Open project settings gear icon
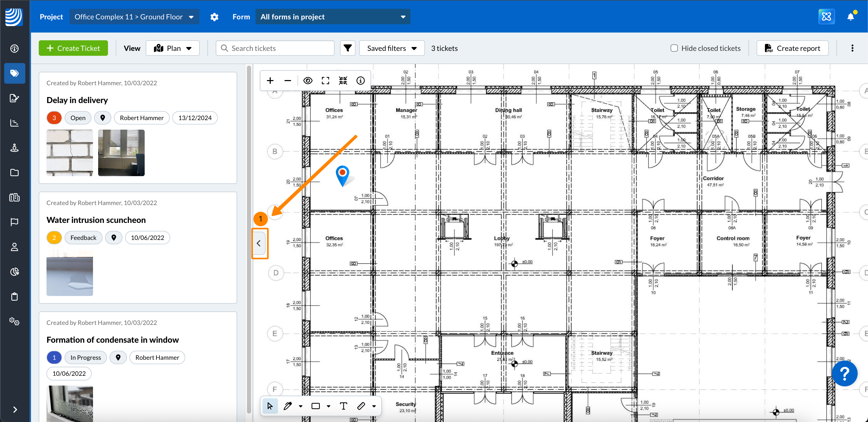 (214, 17)
